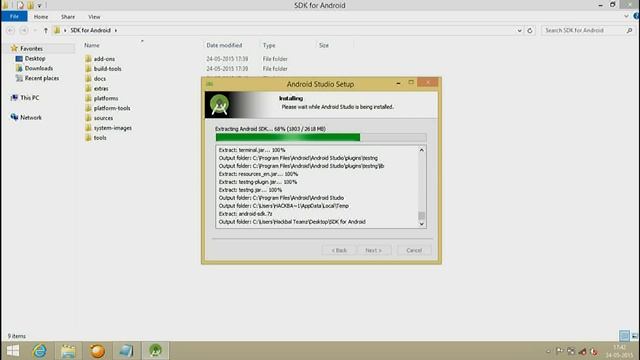Screen dimensions: 640x360
Task: Sort by the Type column header
Action: (269, 45)
